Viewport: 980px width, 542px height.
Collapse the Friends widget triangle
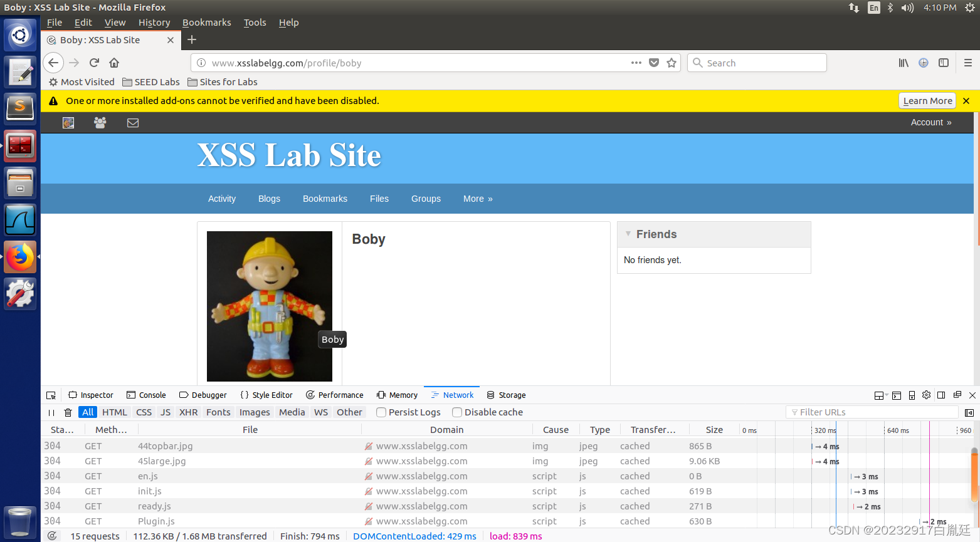point(628,234)
